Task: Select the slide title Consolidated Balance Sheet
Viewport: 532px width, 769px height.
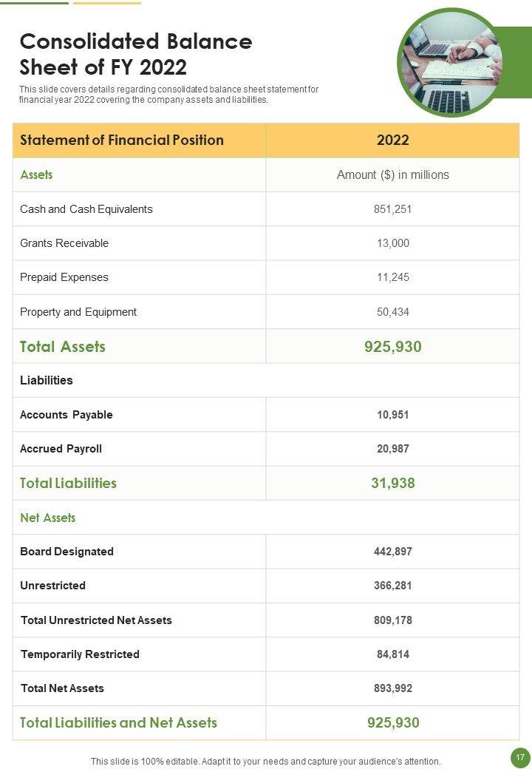Action: point(136,55)
